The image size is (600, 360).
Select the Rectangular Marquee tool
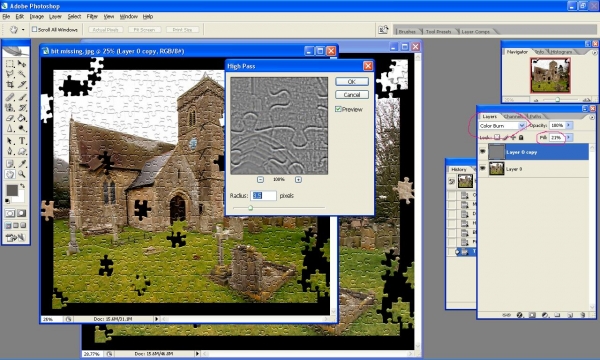[10, 64]
